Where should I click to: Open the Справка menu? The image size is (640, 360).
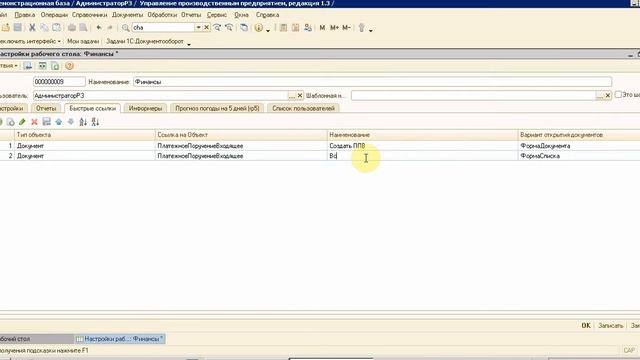pos(267,15)
